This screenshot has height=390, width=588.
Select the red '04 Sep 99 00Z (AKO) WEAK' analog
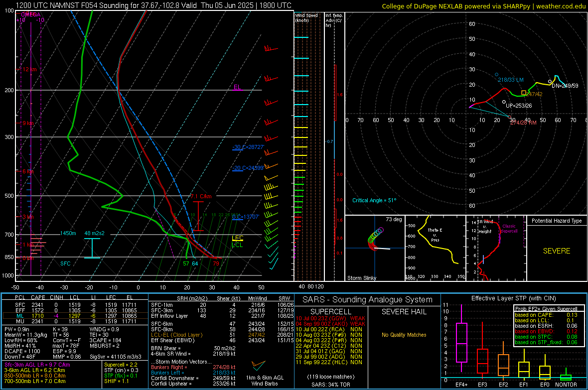click(330, 324)
